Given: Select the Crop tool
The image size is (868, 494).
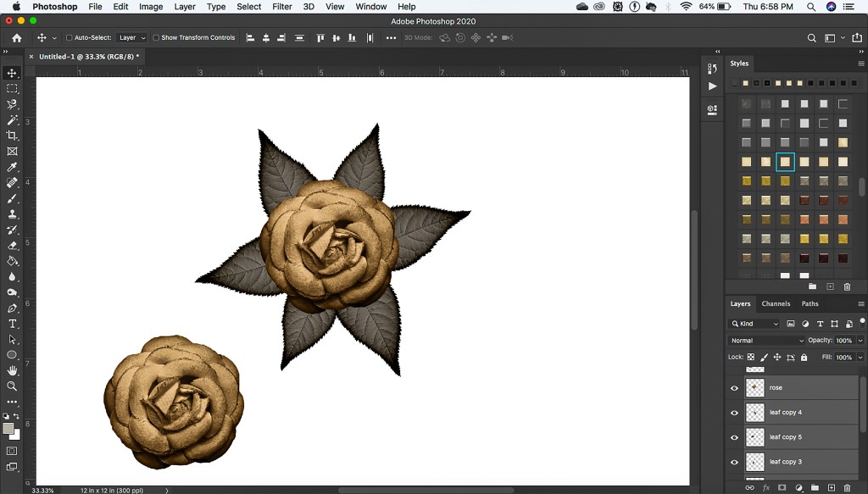Looking at the screenshot, I should point(12,136).
